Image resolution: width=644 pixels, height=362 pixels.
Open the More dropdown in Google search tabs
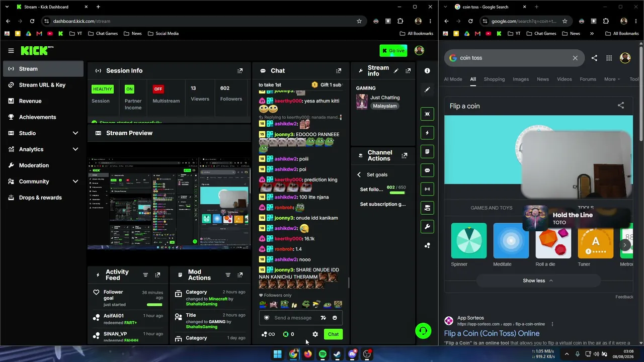[612, 79]
